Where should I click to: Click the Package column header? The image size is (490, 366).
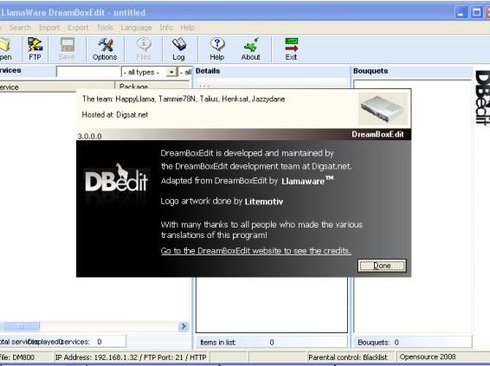click(x=153, y=86)
